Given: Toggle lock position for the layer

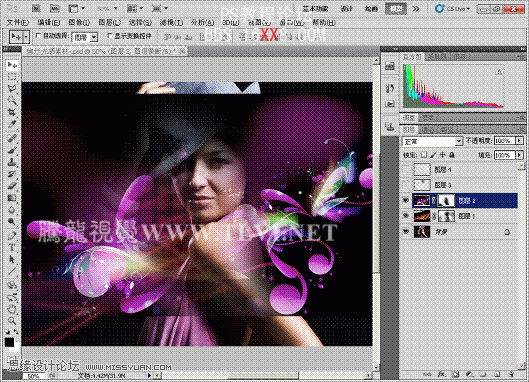Looking at the screenshot, I should (442, 155).
